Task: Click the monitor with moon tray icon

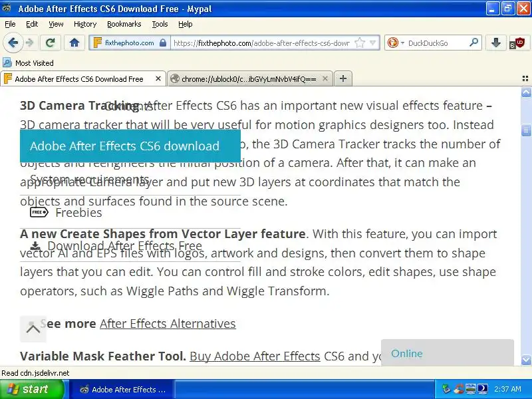Action: [482, 389]
